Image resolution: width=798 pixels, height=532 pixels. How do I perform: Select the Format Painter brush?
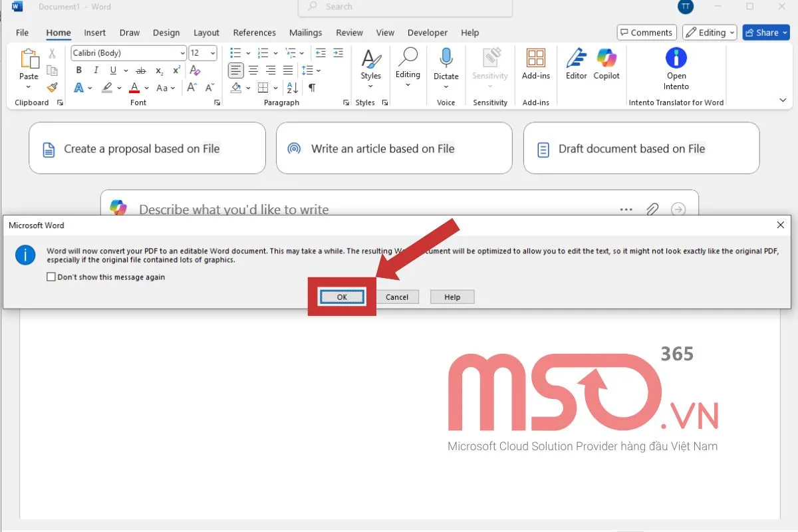tap(53, 88)
